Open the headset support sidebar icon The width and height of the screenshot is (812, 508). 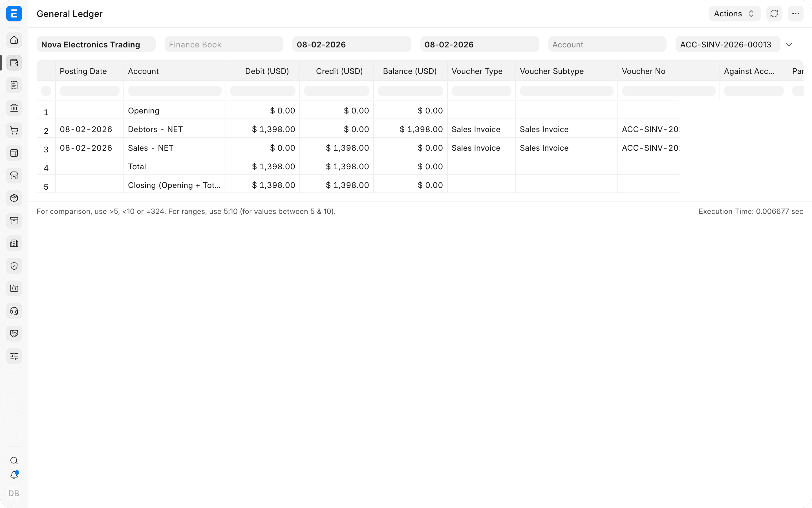[14, 311]
